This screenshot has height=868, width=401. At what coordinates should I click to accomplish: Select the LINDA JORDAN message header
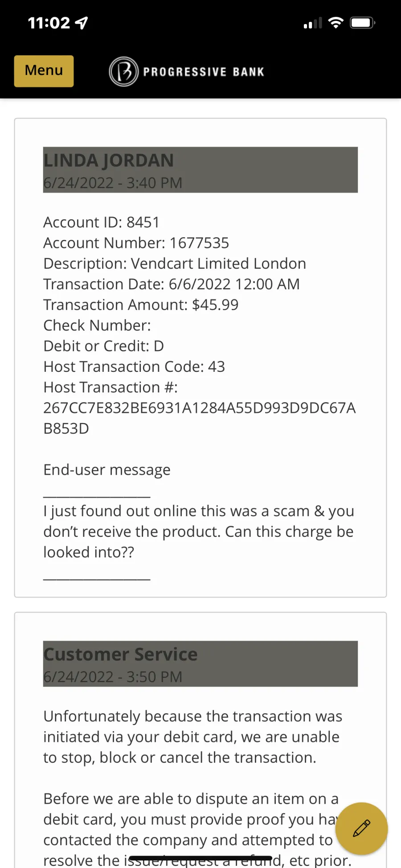click(x=200, y=170)
